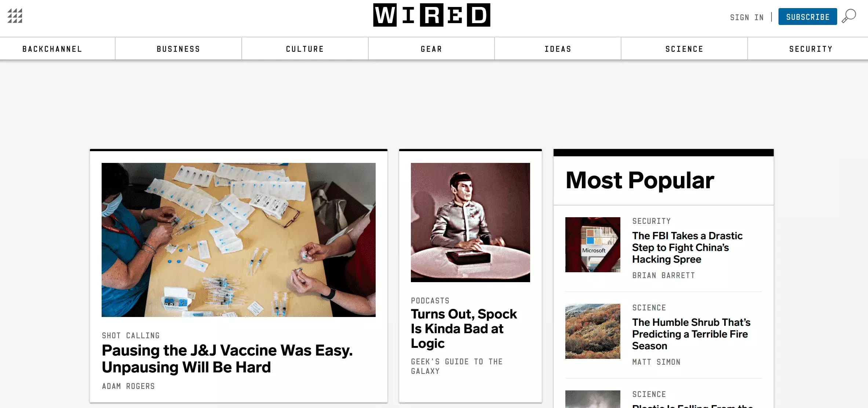
Task: Open the Backchannel section
Action: click(x=52, y=49)
